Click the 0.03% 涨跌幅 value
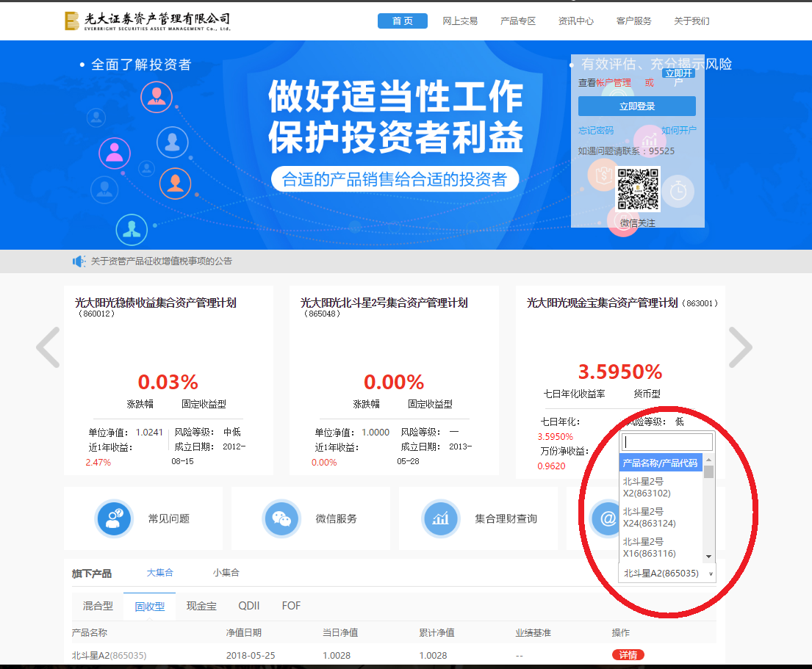The height and width of the screenshot is (669, 812). 168,383
